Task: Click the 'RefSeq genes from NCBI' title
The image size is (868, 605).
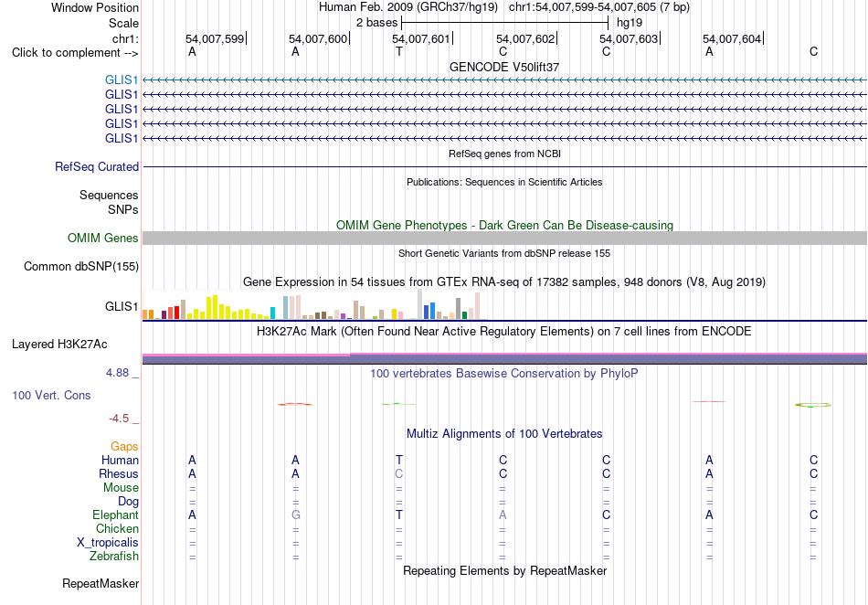Action: pyautogui.click(x=504, y=154)
